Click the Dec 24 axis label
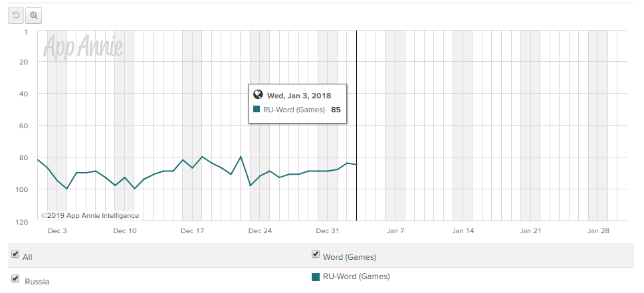The width and height of the screenshot is (644, 293). click(260, 231)
